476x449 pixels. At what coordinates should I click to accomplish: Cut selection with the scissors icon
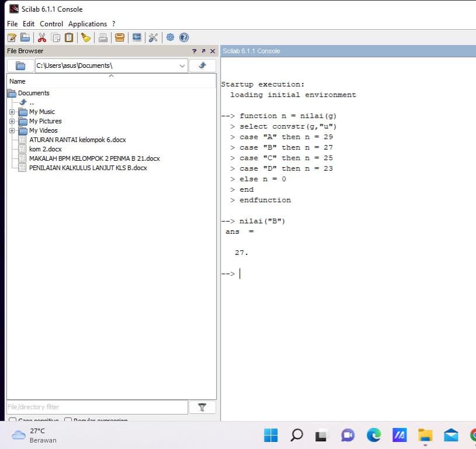pyautogui.click(x=42, y=37)
